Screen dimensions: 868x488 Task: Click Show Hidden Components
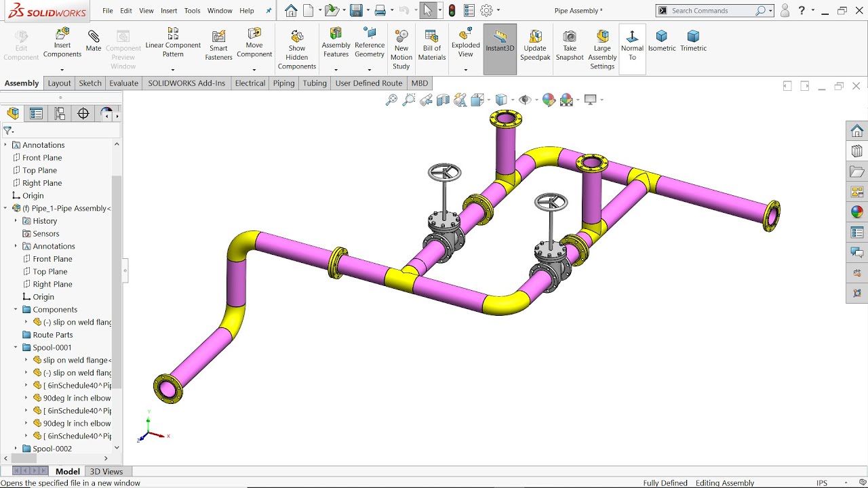point(297,49)
